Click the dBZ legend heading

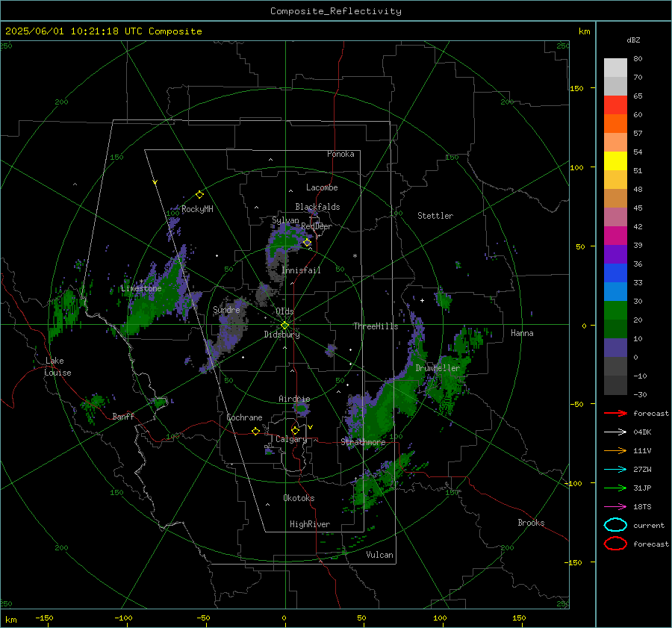coord(633,40)
